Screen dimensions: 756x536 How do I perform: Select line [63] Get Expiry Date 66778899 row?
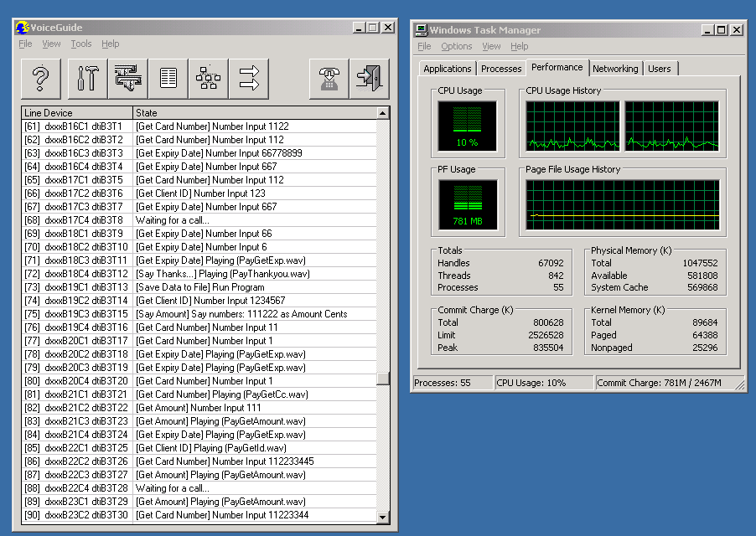pyautogui.click(x=199, y=153)
